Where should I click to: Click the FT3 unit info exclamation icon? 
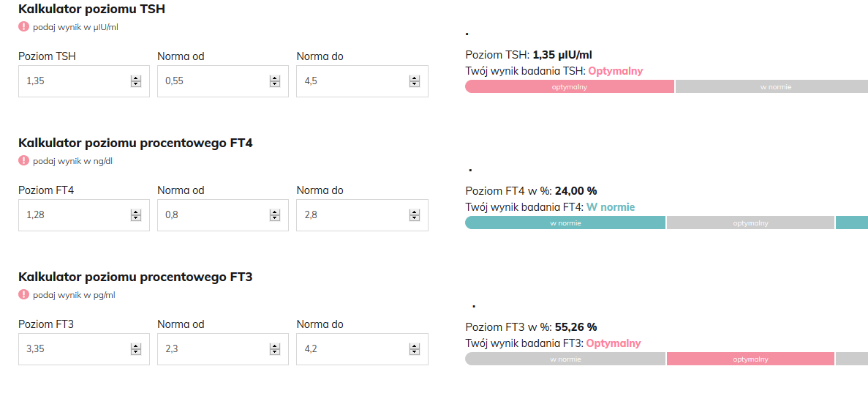(x=24, y=294)
